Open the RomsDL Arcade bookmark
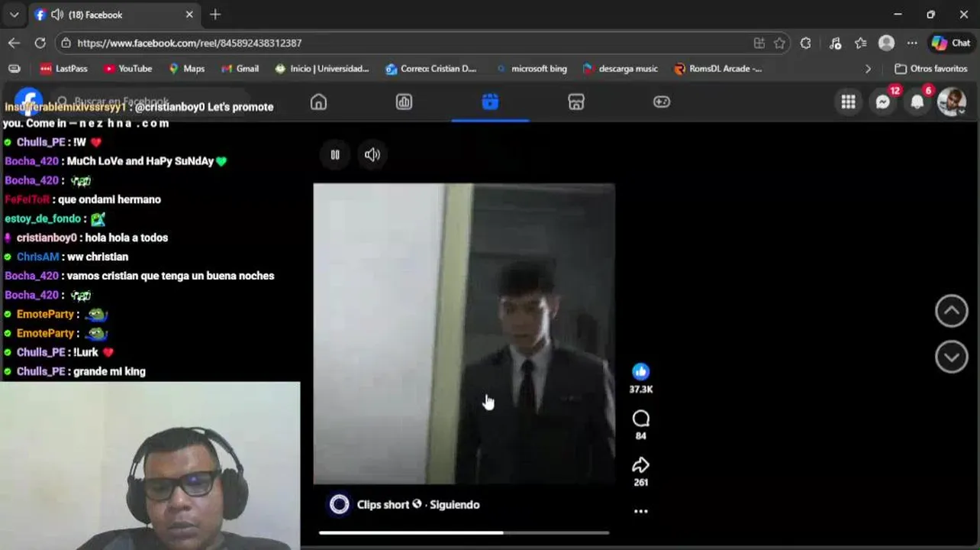 pos(717,69)
